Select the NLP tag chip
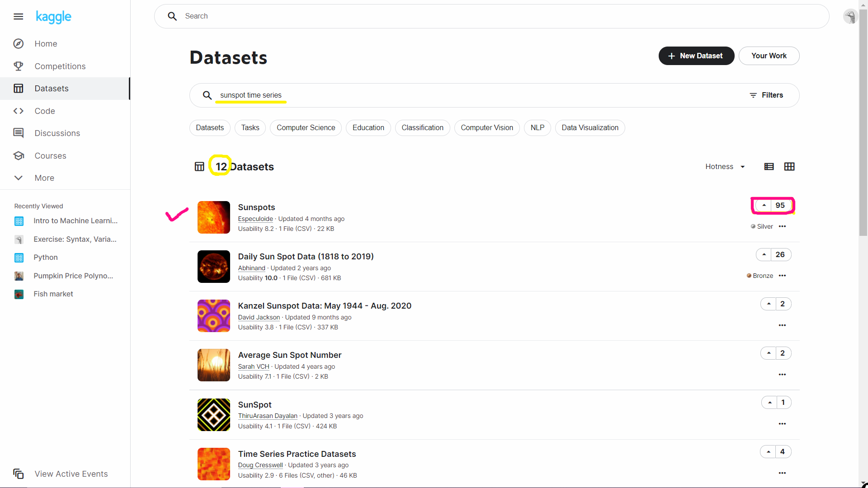Image resolution: width=868 pixels, height=488 pixels. [538, 128]
